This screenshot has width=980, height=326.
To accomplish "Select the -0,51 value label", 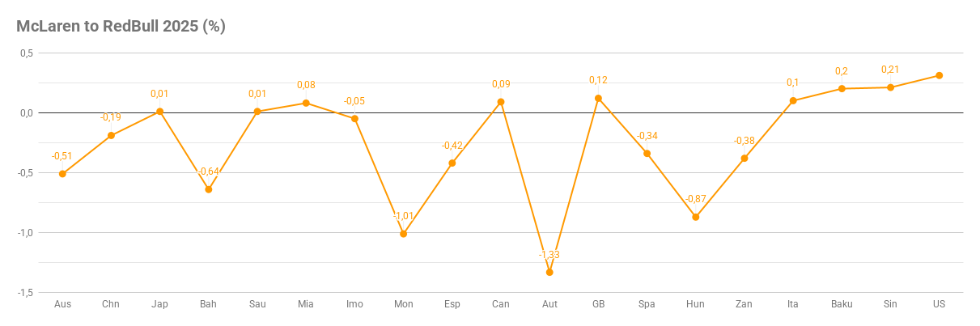I will pos(62,156).
